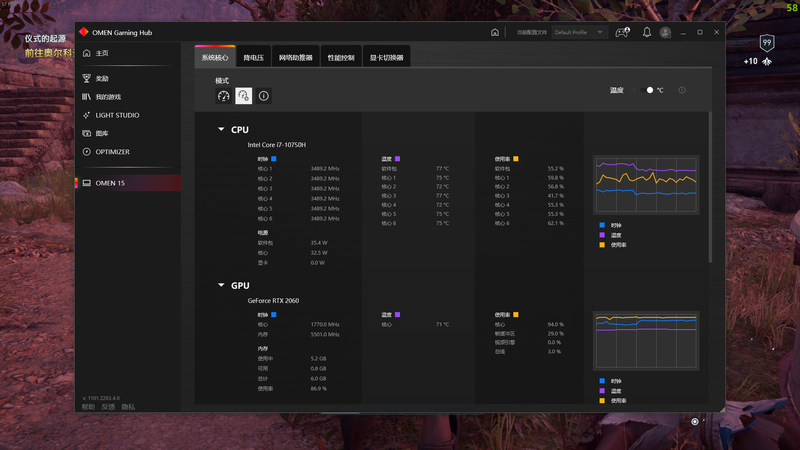Toggle temperature unit switch to °F
Screen dimensions: 800x450
(645, 90)
